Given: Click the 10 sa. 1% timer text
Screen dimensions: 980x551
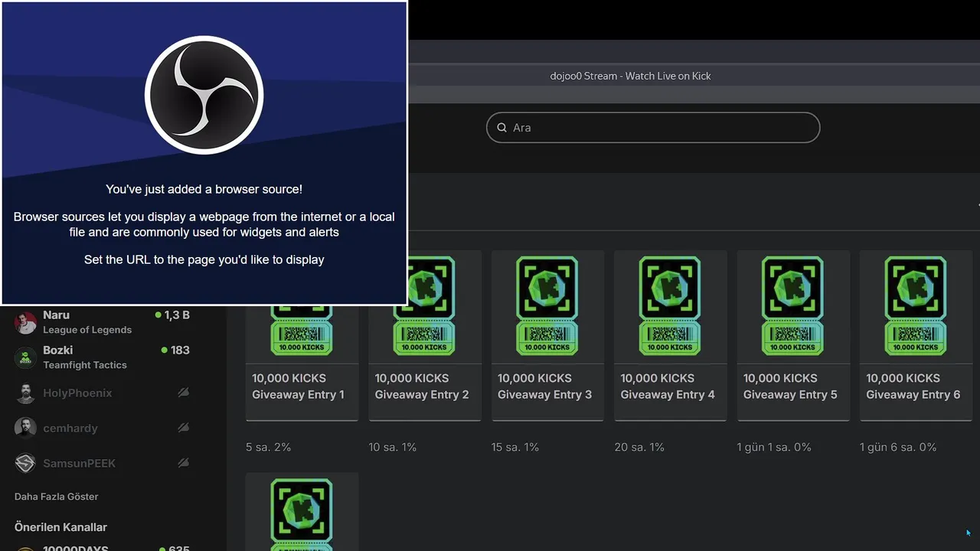Looking at the screenshot, I should [393, 447].
